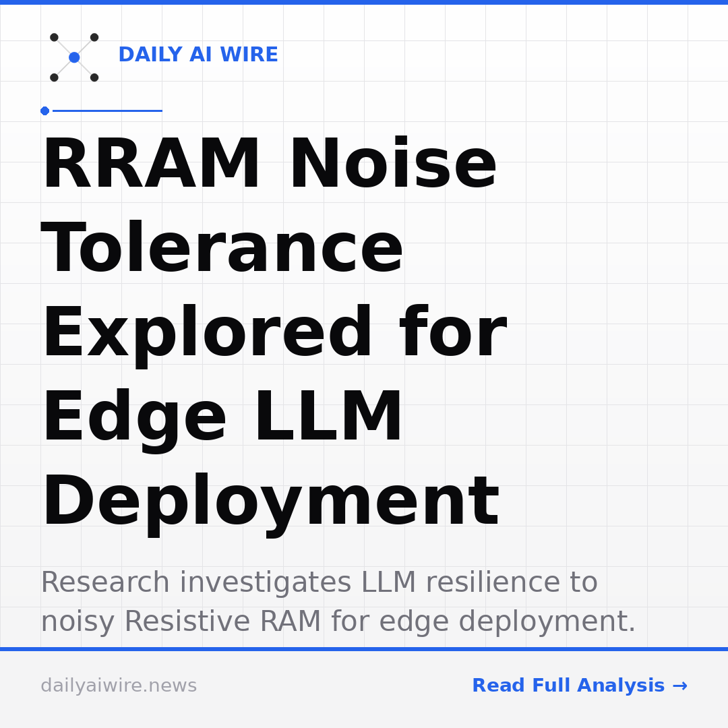Select the arrow icon next to Read Full Analysis
Viewport: 728px width, 728px height.
coord(681,685)
